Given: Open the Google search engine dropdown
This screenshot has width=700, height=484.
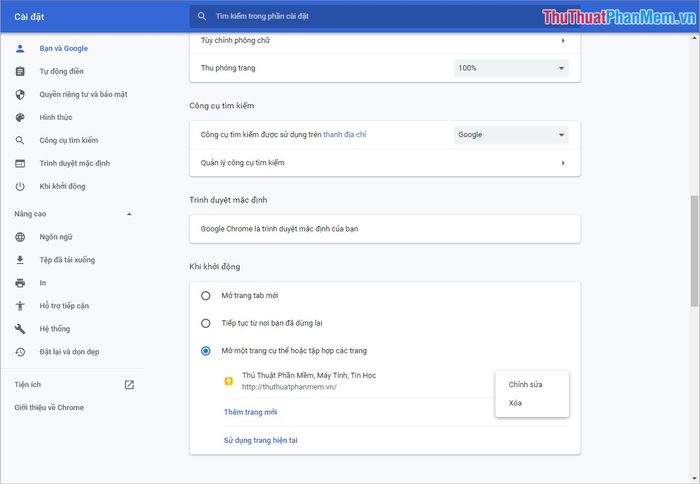Looking at the screenshot, I should (511, 135).
